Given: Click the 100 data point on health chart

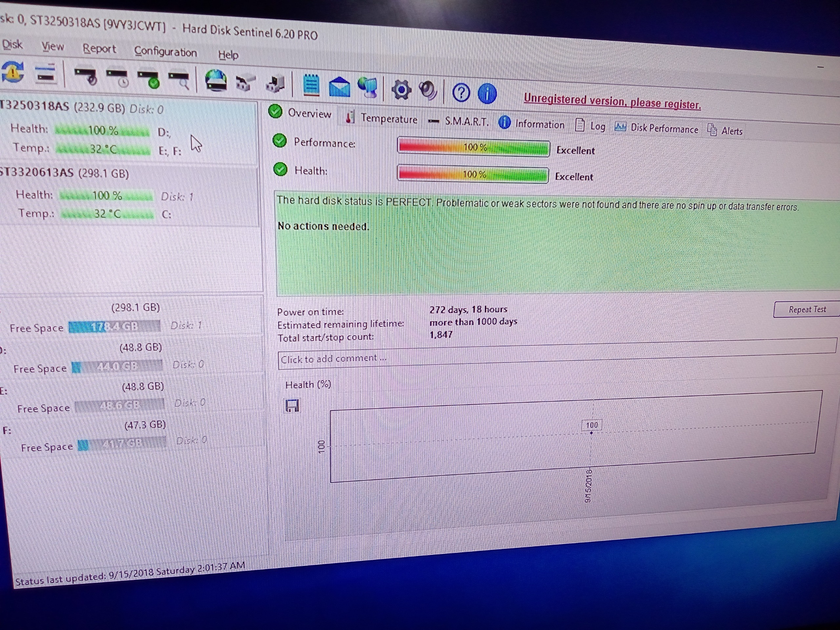Looking at the screenshot, I should click(591, 433).
